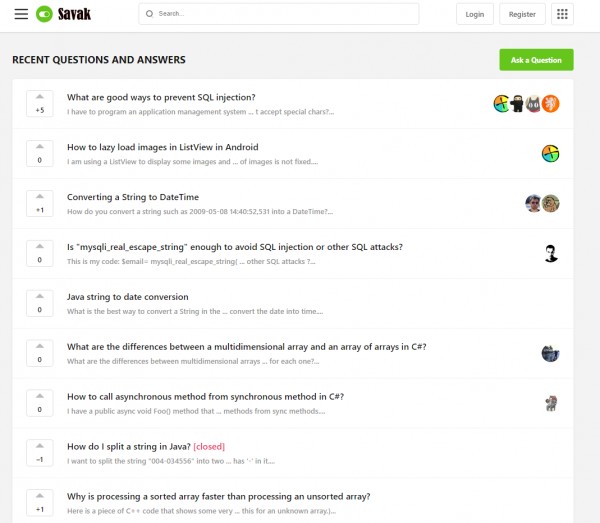Upvote "How do I split a string in Java?"

(40, 446)
